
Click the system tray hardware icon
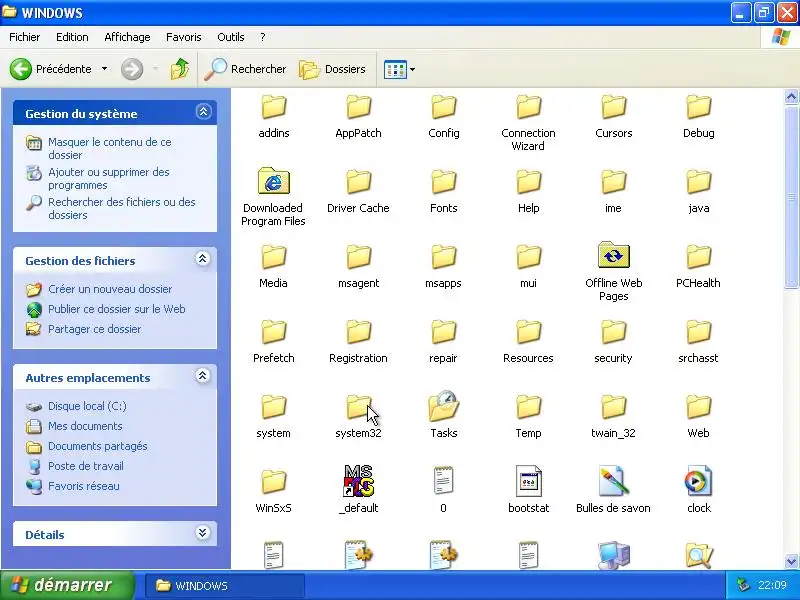coord(743,585)
